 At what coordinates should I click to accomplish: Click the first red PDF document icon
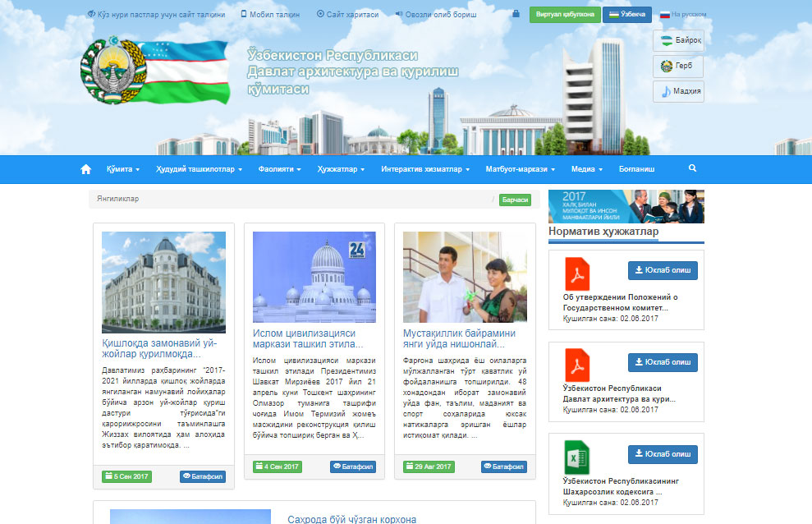pos(576,273)
